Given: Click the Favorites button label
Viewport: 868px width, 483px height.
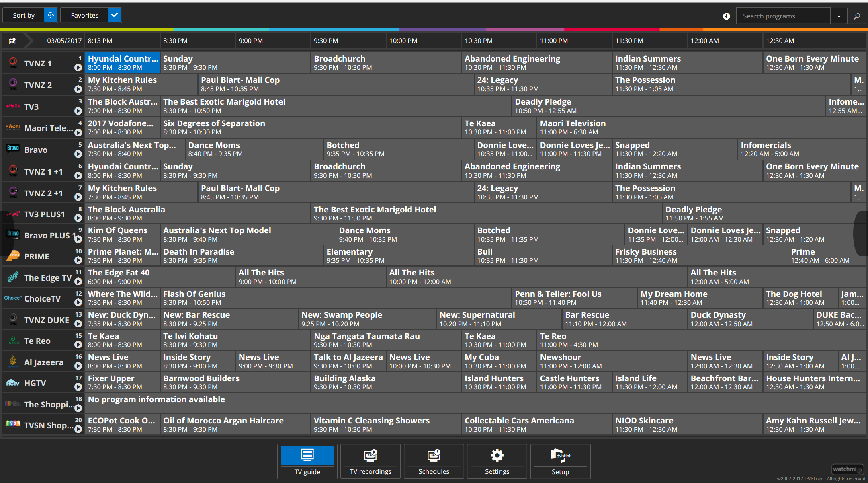Looking at the screenshot, I should pos(84,15).
